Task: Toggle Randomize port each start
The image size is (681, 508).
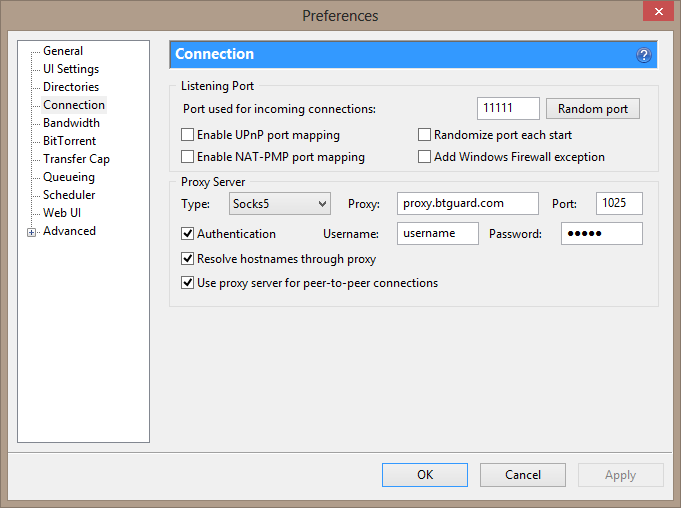Action: [x=425, y=135]
